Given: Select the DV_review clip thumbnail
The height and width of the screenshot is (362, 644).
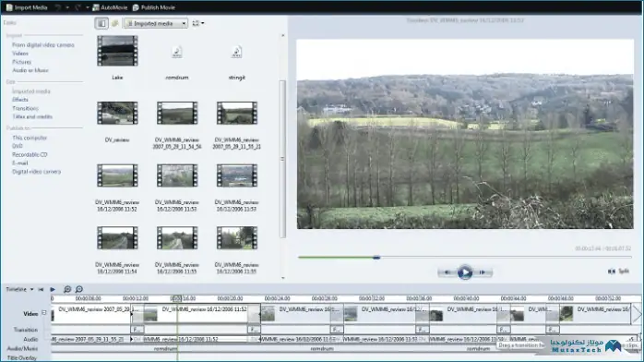Looking at the screenshot, I should tap(117, 113).
